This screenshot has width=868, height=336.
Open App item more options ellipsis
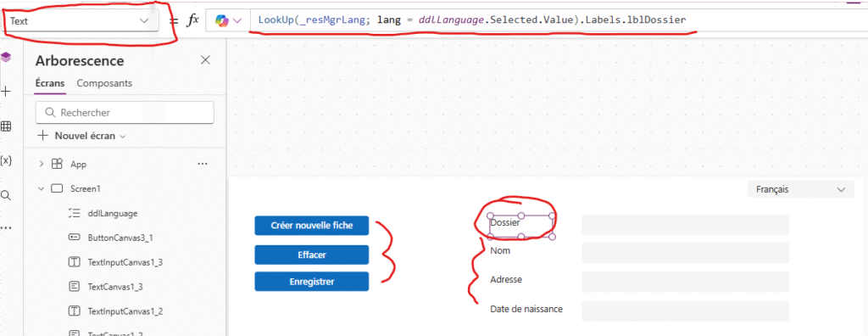point(203,164)
